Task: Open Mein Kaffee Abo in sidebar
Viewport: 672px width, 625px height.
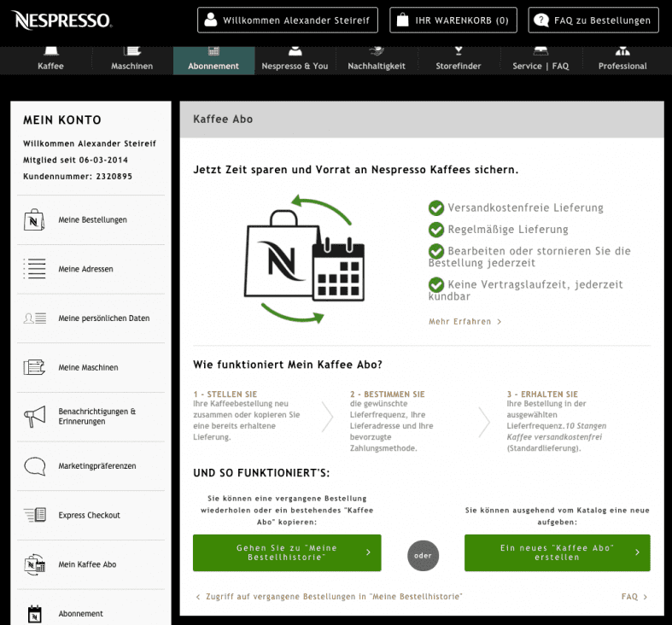Action: 91,564
